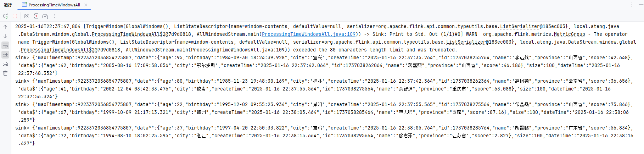Click the exit/restore layout icon with the red arrow
Viewport: 644px width, 154px height.
tap(36, 16)
